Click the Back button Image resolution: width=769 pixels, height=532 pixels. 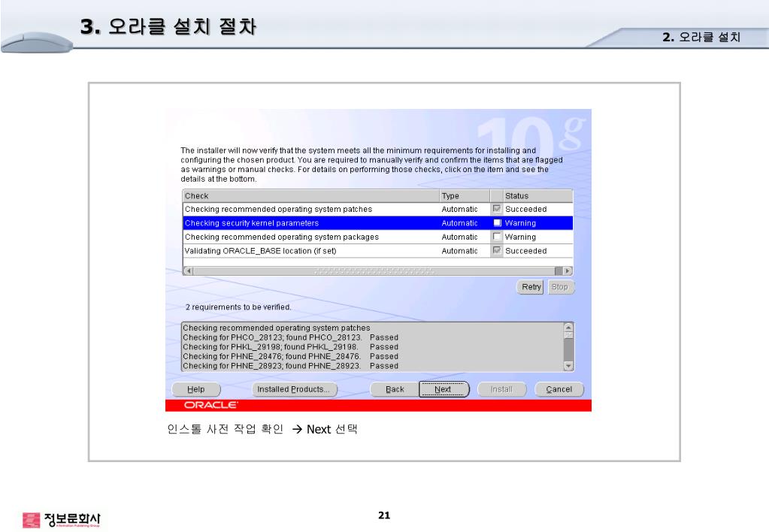click(395, 389)
